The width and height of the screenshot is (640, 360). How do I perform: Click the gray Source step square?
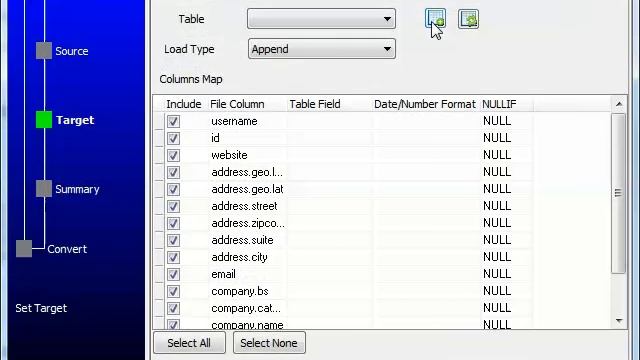[x=44, y=51]
